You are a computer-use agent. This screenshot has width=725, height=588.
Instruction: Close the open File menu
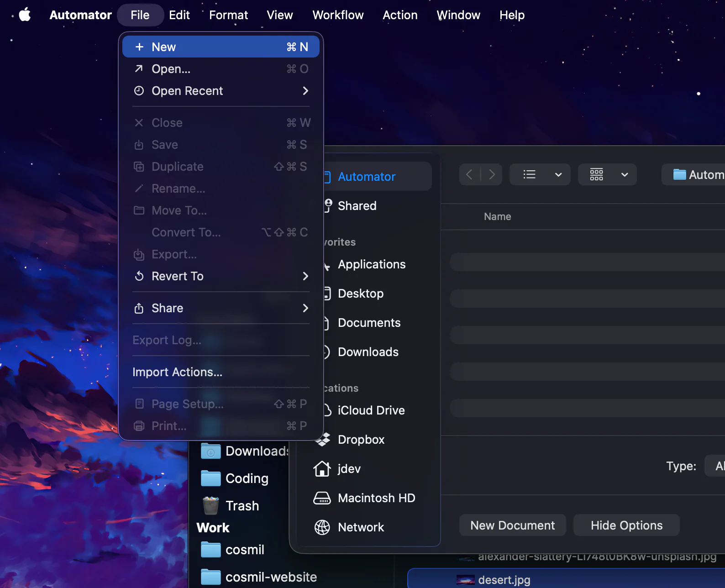[140, 15]
